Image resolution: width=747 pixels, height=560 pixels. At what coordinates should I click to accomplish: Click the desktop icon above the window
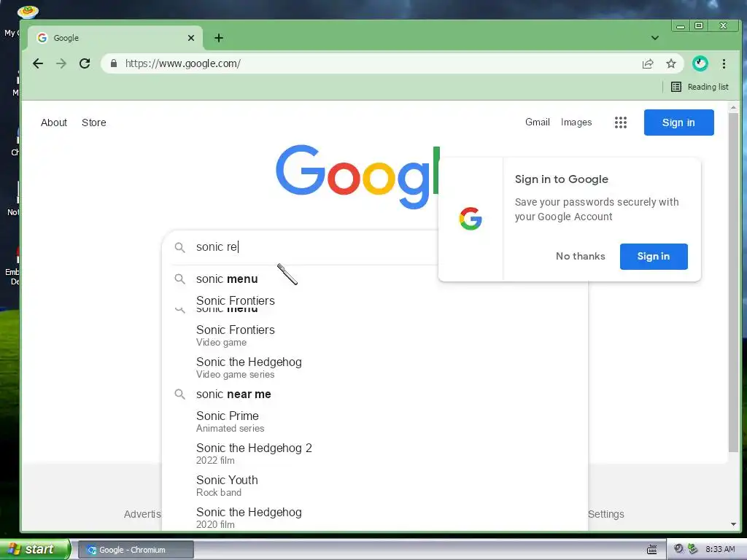coord(28,11)
